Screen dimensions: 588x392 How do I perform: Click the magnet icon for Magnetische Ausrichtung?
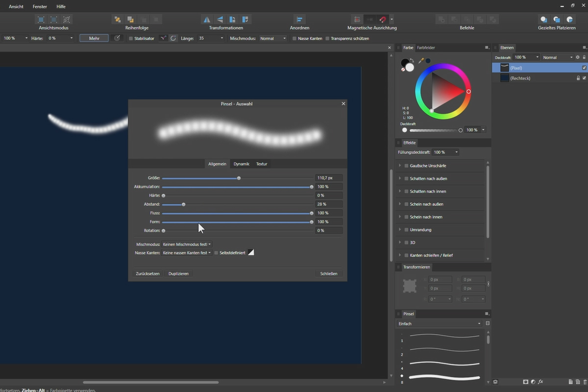click(383, 20)
